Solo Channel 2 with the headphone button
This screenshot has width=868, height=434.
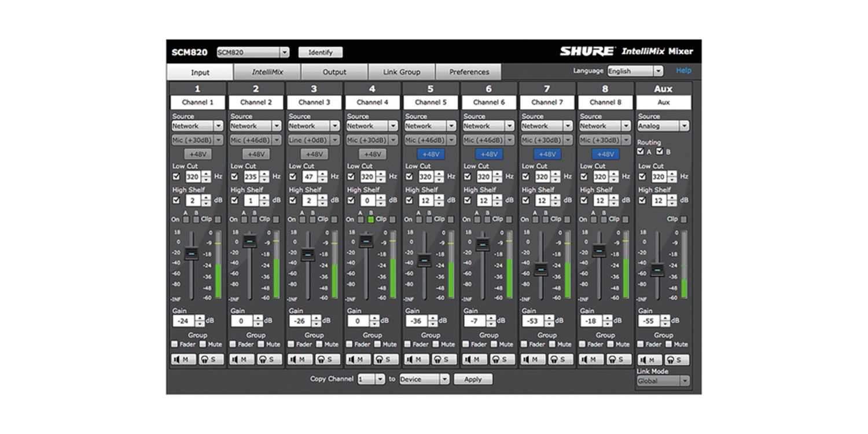coord(270,359)
